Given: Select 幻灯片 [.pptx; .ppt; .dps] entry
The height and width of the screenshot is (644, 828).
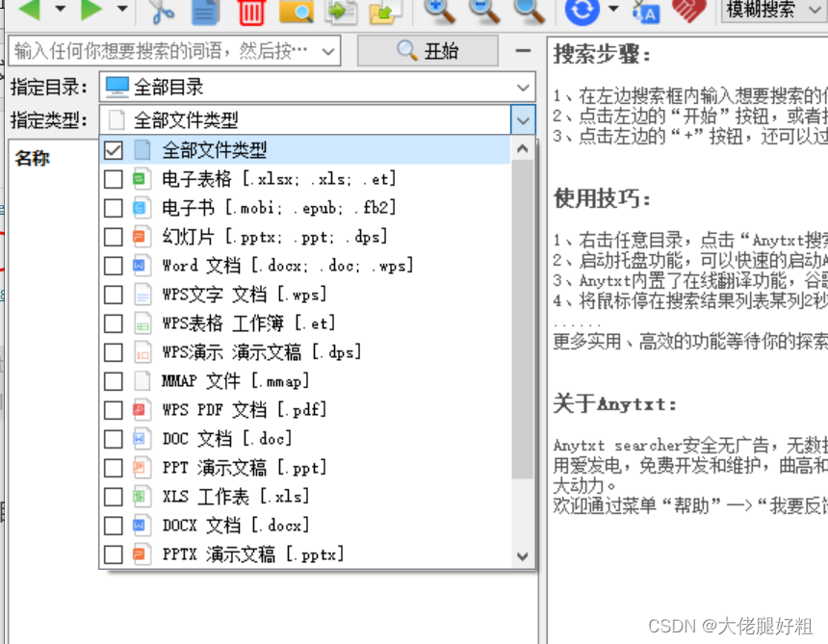Looking at the screenshot, I should (274, 237).
